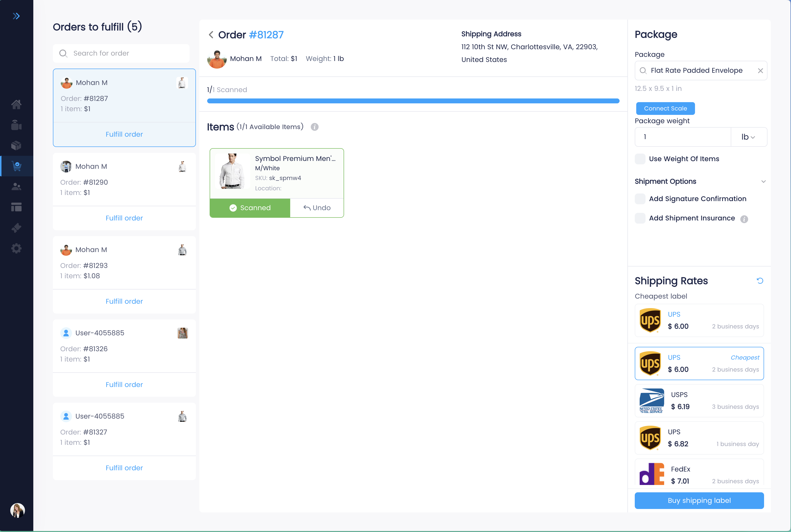This screenshot has width=791, height=532.
Task: Open the packages section via the box icon
Action: coord(16,145)
